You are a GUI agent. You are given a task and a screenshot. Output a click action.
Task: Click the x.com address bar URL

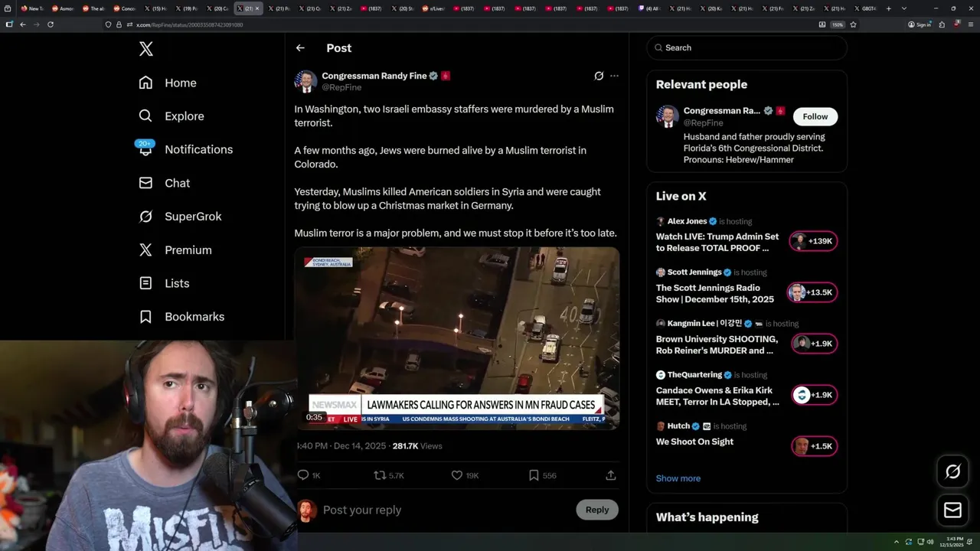click(x=190, y=24)
